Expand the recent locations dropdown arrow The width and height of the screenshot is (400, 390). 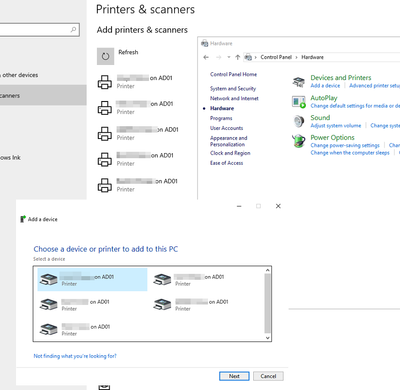[229, 57]
